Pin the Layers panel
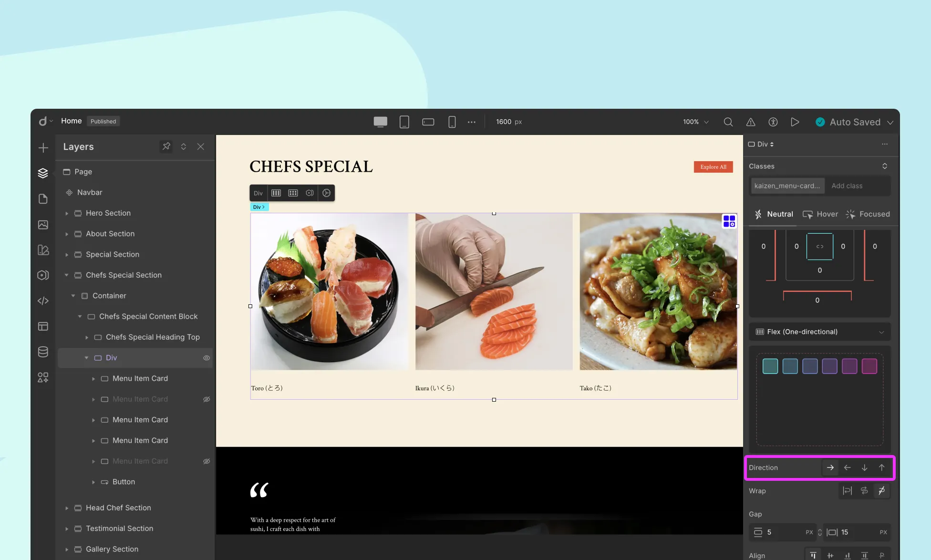The width and height of the screenshot is (931, 560). pyautogui.click(x=166, y=146)
